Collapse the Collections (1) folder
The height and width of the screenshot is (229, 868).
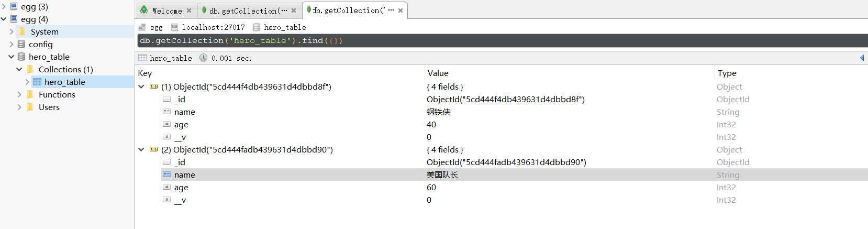[19, 70]
